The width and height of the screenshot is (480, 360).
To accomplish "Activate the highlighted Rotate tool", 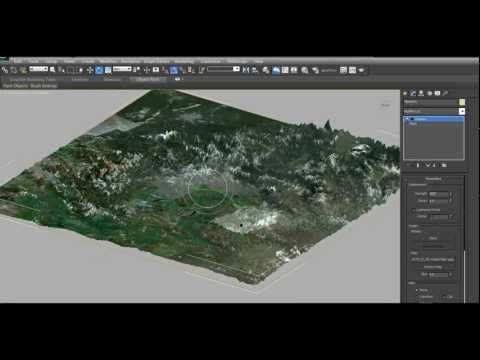I will click(99, 70).
